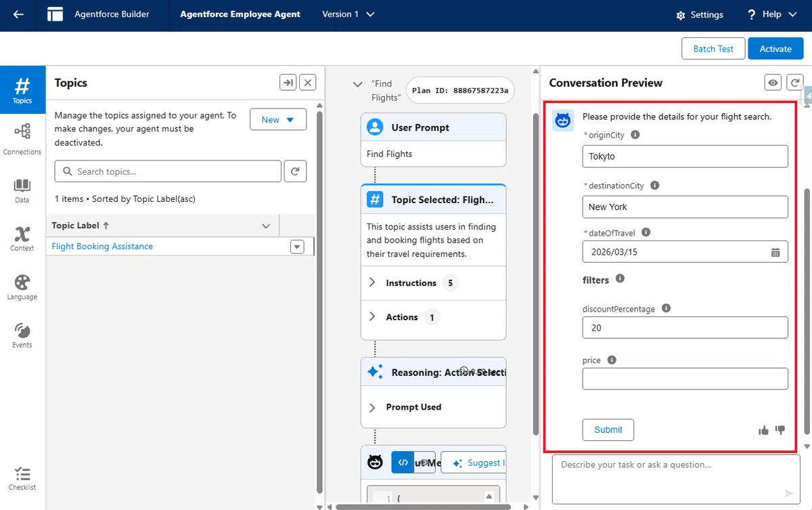Open the Connections sidebar tab
This screenshot has height=510, width=812.
22,138
